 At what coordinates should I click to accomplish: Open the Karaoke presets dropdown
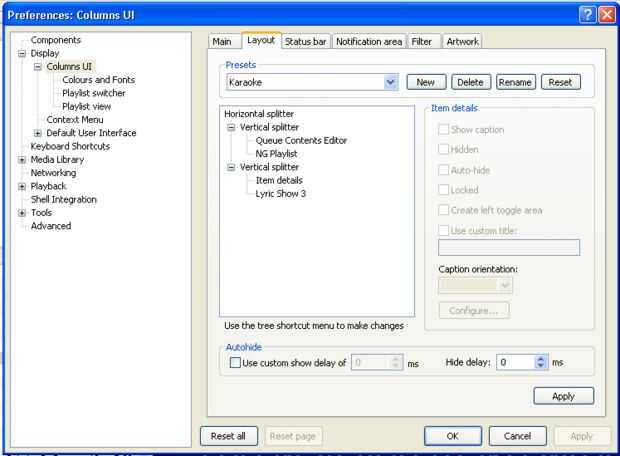point(391,82)
